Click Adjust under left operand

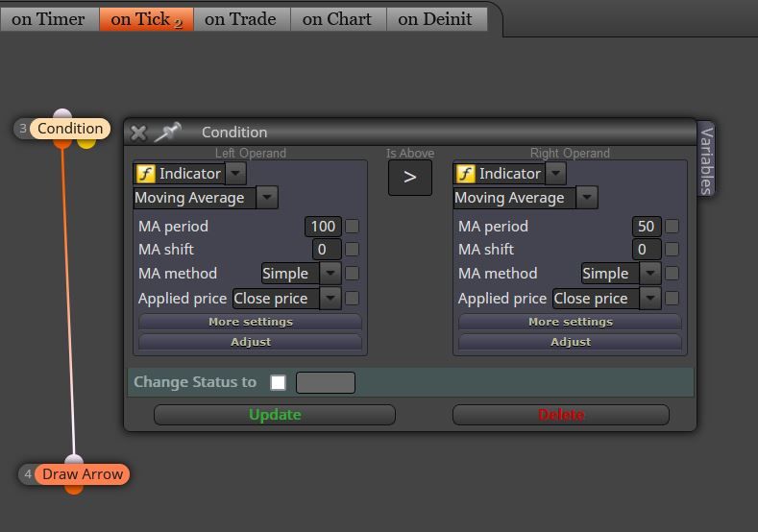251,342
